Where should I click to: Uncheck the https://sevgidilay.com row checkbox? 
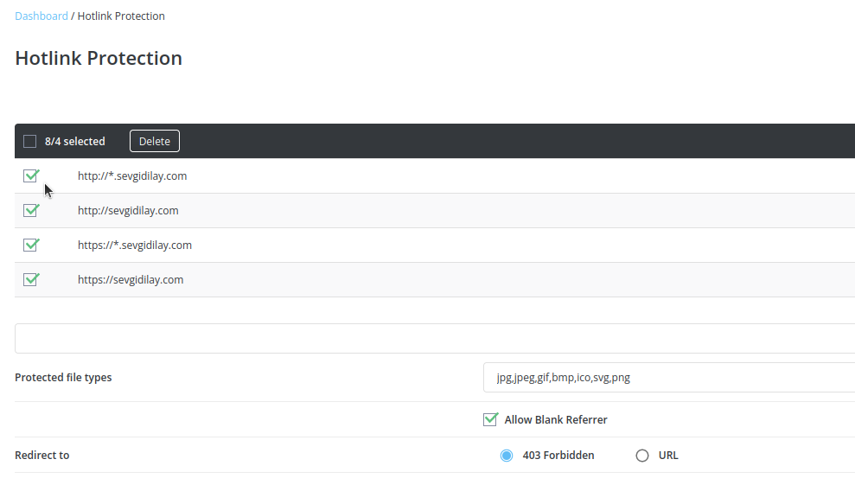(x=31, y=279)
